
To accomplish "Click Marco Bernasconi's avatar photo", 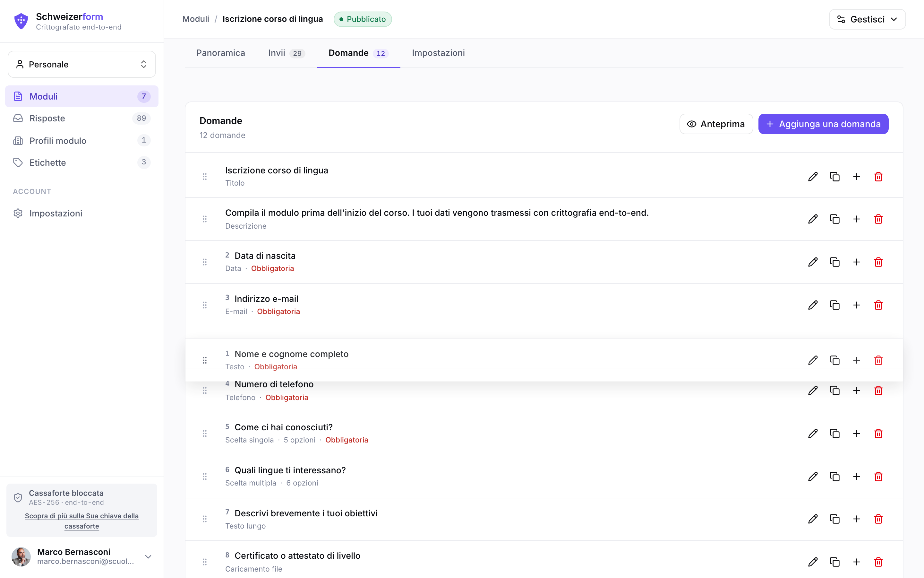I will (x=21, y=556).
